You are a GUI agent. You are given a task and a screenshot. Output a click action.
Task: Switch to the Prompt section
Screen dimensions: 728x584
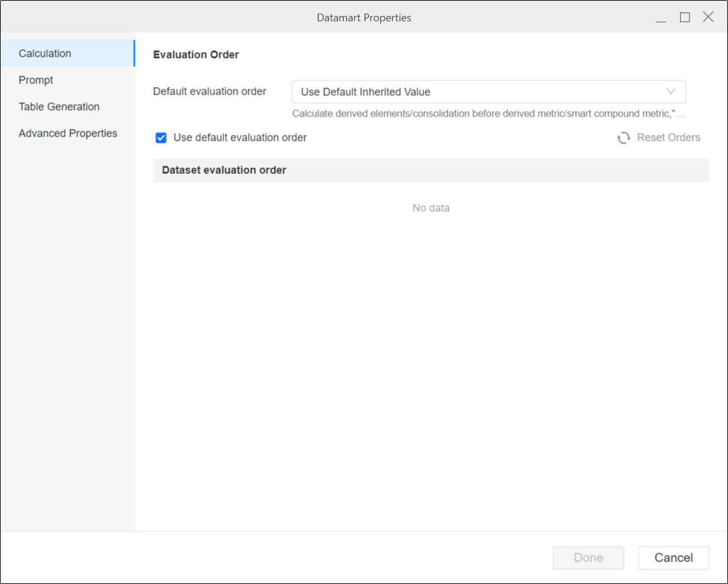36,80
